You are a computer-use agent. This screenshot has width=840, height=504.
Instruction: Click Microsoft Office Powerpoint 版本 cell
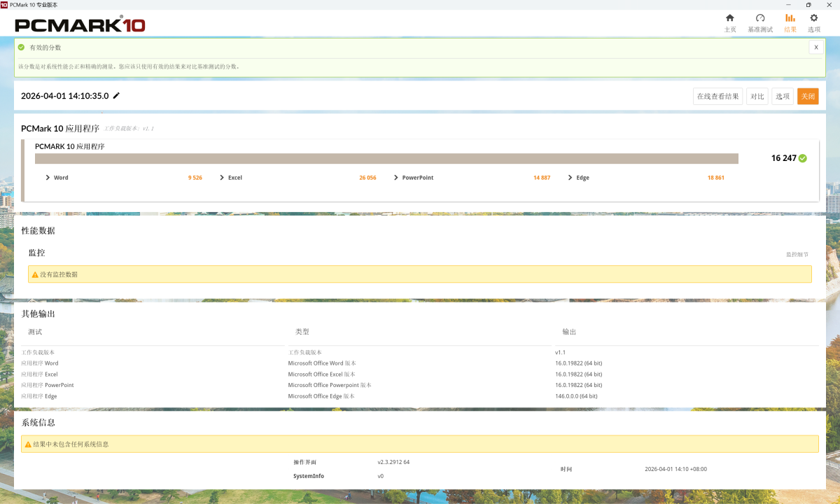[x=330, y=385]
